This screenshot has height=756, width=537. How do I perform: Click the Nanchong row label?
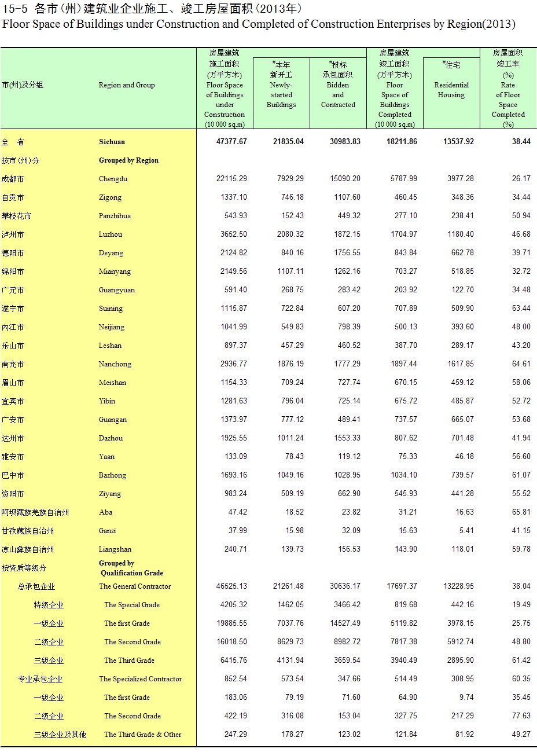click(x=115, y=364)
